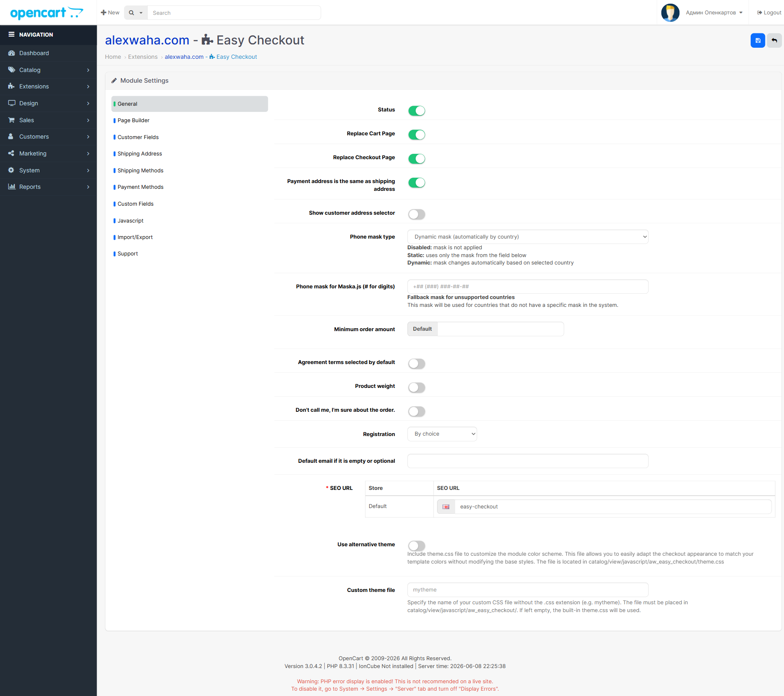Click the Logout link
This screenshot has height=696, width=784.
[769, 13]
